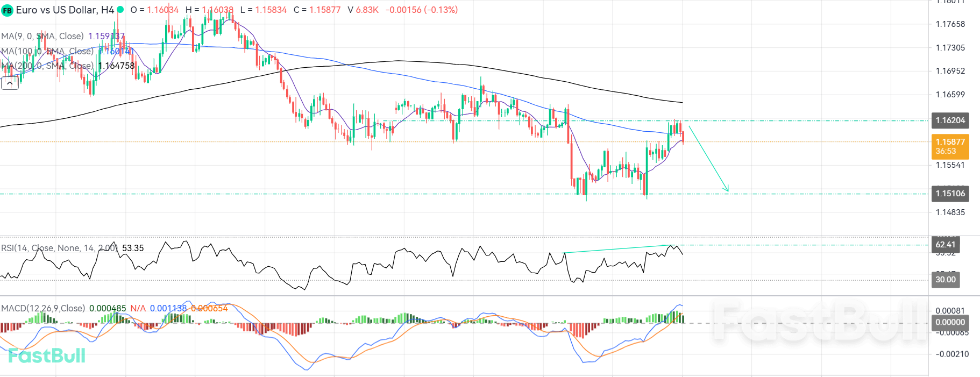
Task: Click the 1.14835 price axis label
Action: (x=950, y=212)
